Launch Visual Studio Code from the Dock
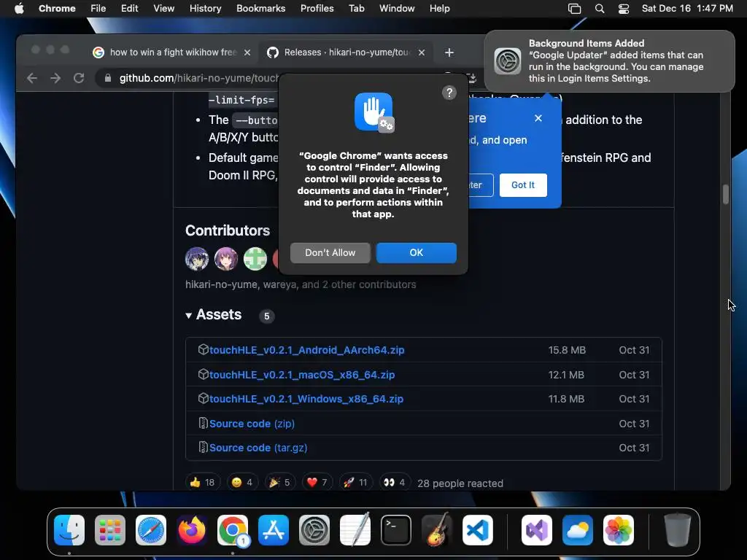This screenshot has width=747, height=560. click(477, 530)
